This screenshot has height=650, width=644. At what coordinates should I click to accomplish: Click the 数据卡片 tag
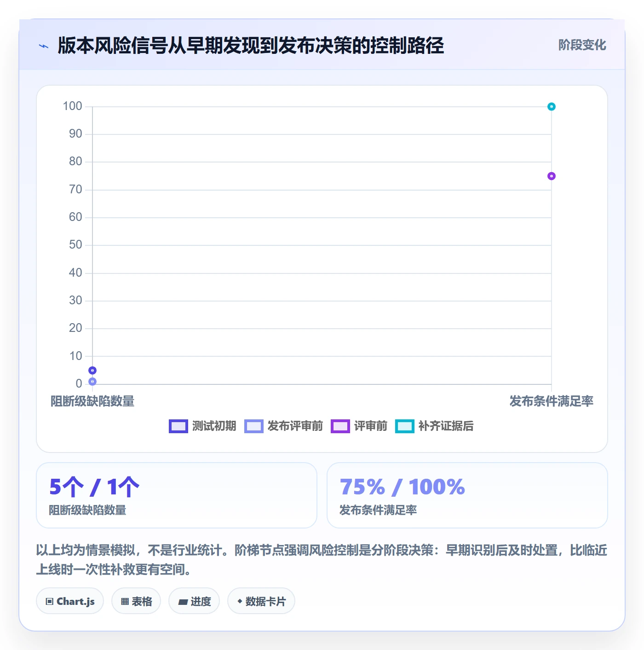click(261, 601)
